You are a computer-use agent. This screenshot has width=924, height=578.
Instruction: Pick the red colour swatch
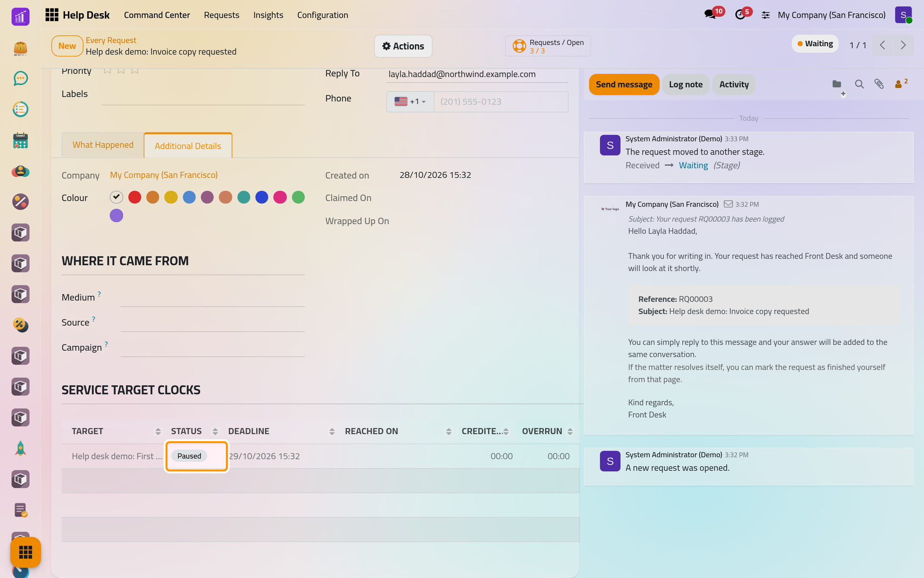click(x=135, y=197)
